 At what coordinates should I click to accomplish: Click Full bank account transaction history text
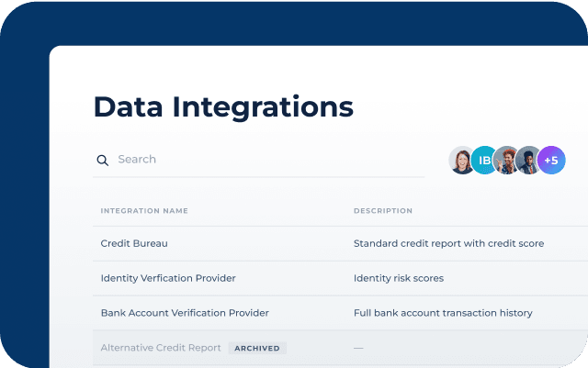pos(443,313)
